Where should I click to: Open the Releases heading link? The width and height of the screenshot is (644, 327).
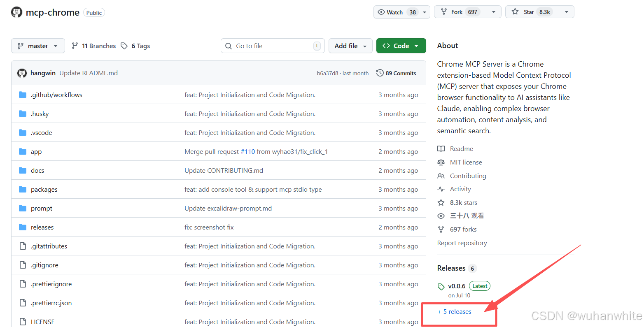point(451,268)
